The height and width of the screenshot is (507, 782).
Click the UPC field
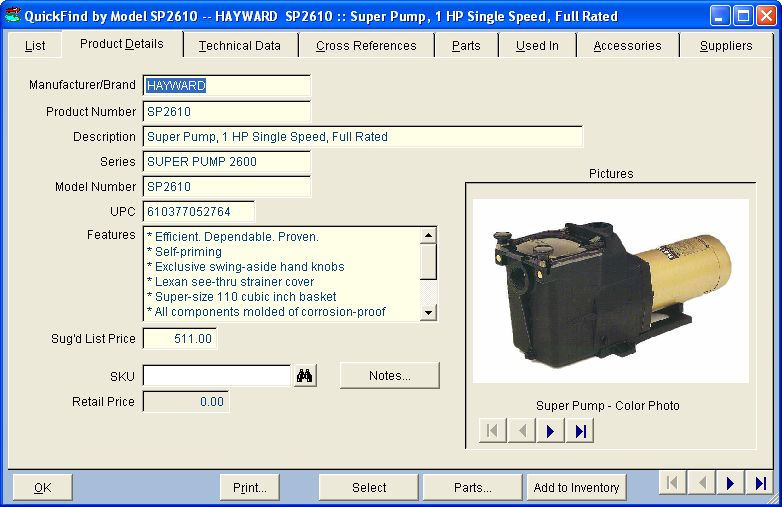click(x=199, y=211)
